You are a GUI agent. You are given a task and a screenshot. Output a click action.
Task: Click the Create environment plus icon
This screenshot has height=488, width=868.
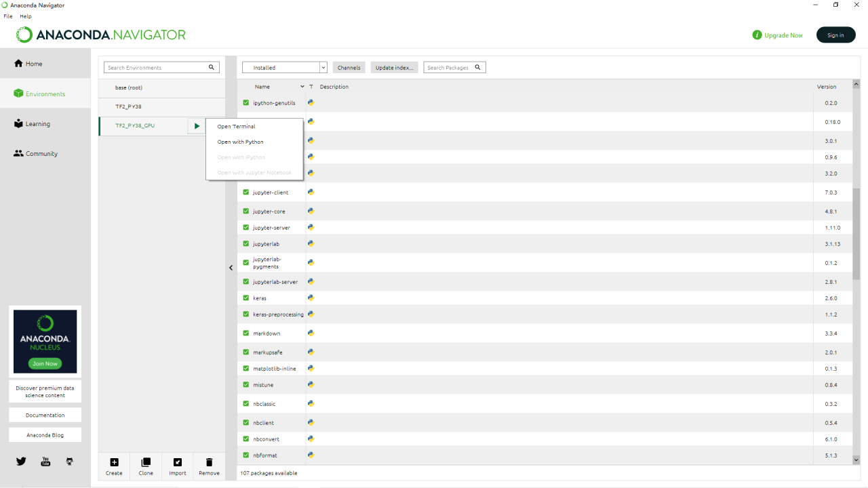click(x=114, y=462)
